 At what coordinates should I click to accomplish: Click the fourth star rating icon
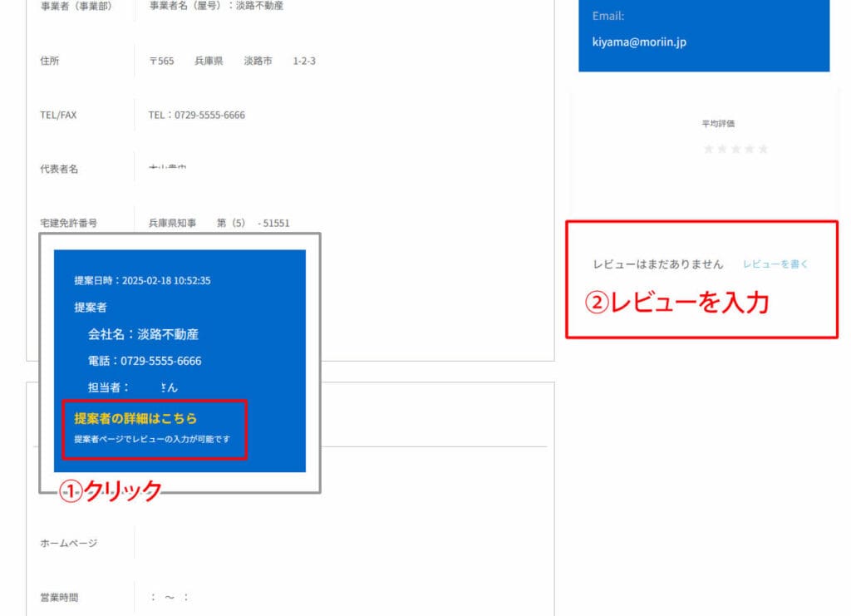750,148
